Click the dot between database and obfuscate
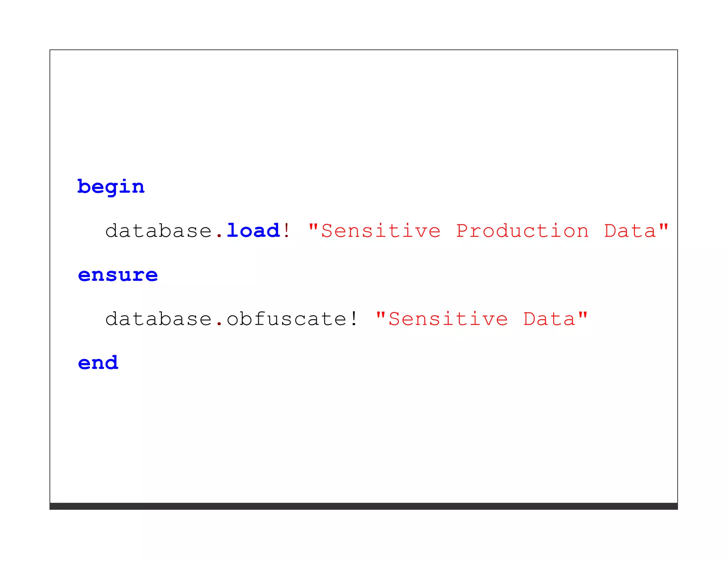728x562 pixels. click(219, 324)
